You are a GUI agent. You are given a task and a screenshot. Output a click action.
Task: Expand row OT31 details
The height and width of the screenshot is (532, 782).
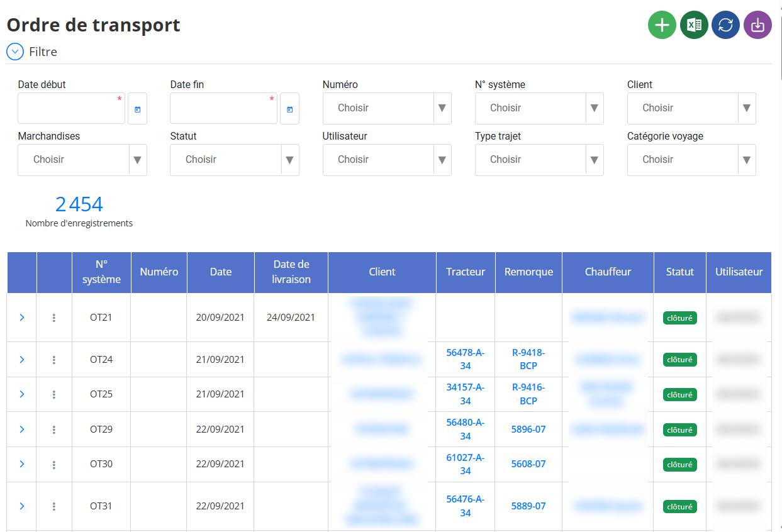coord(22,506)
